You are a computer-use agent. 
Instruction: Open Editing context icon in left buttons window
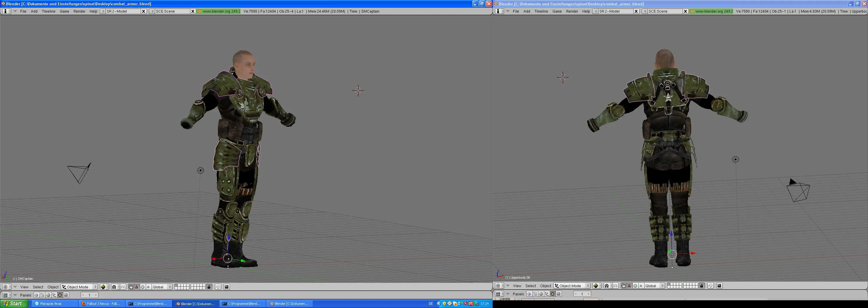click(x=60, y=295)
